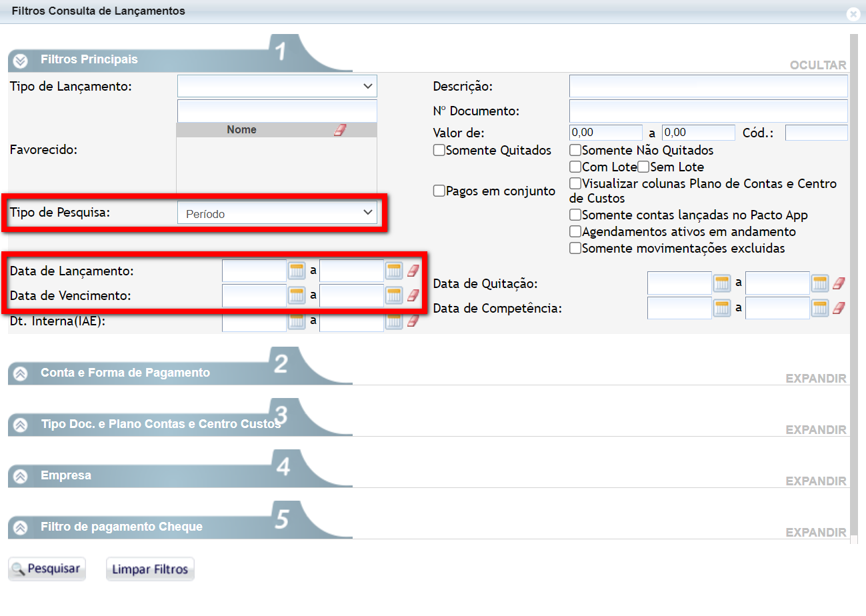Clear Data de Quitação dates with eraser
Screen dimensions: 866x616
839,283
